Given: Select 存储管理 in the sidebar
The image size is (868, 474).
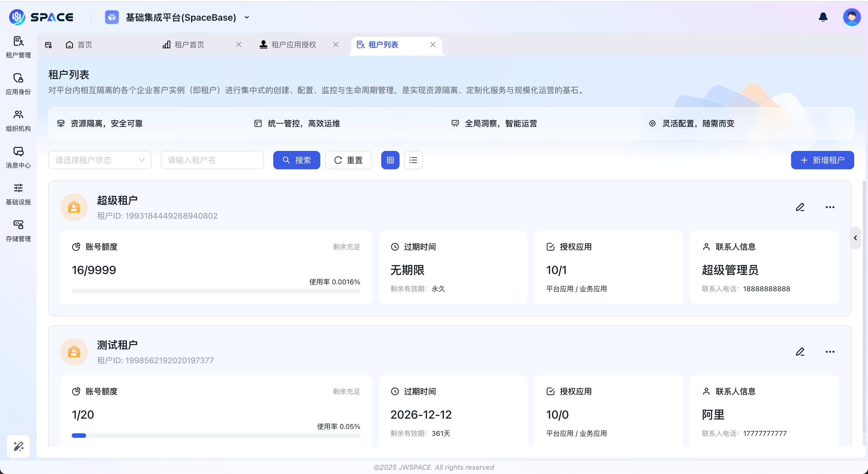Looking at the screenshot, I should 18,230.
